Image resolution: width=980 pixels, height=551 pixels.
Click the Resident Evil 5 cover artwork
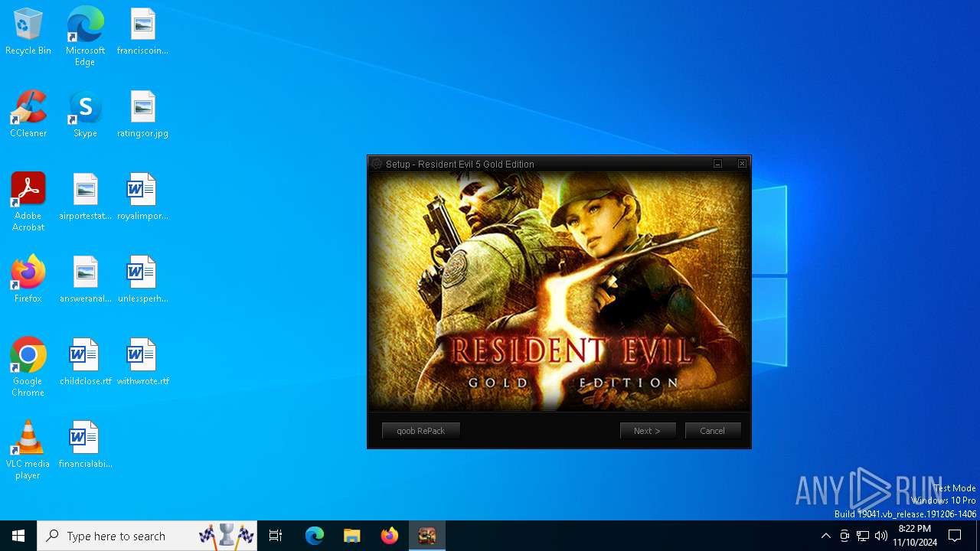559,292
